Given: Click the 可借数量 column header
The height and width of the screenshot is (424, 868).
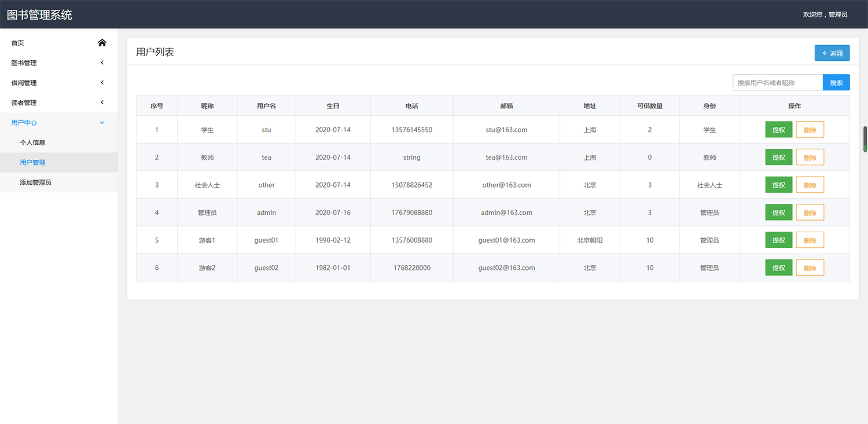Looking at the screenshot, I should point(650,106).
